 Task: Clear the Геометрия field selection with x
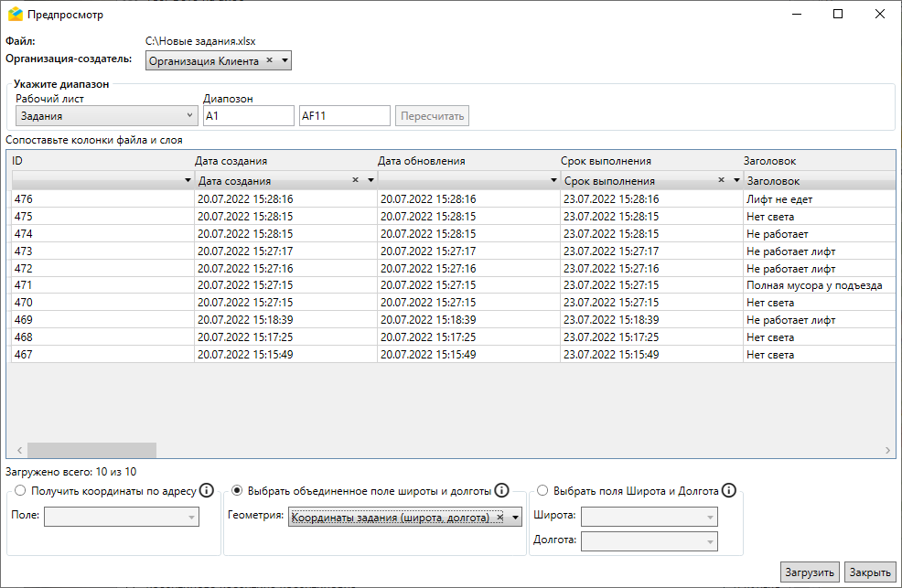tap(500, 517)
